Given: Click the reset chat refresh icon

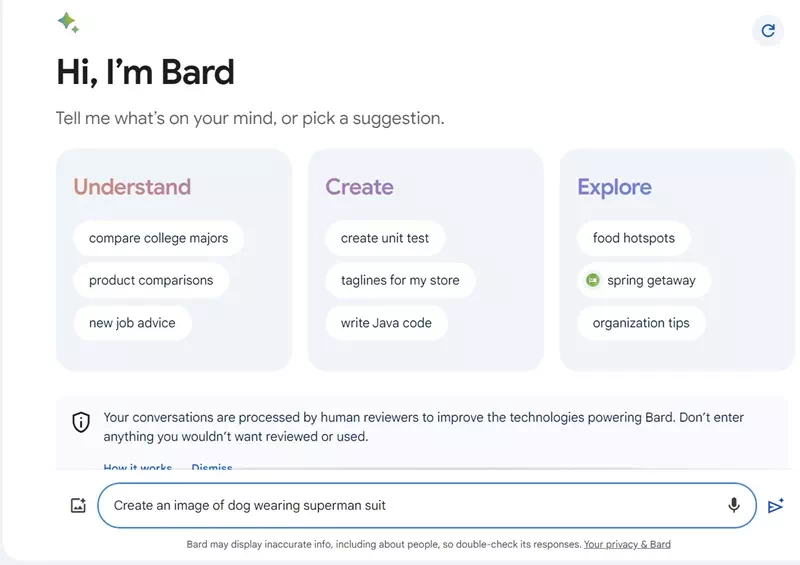Looking at the screenshot, I should 768,31.
